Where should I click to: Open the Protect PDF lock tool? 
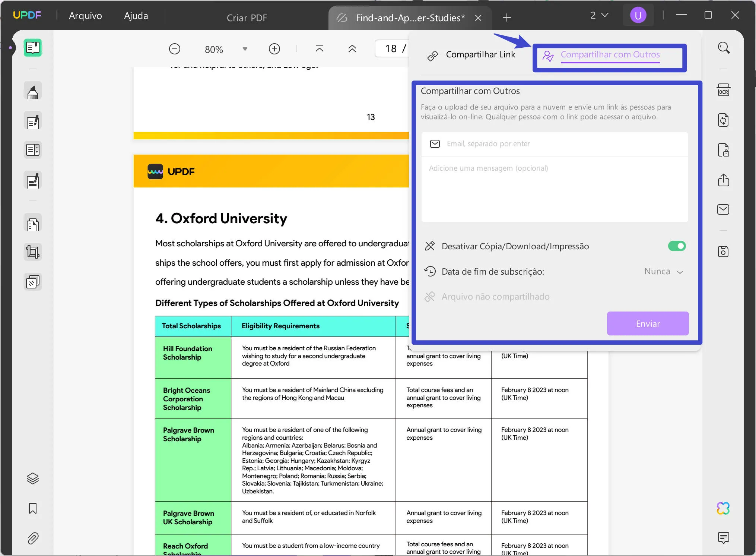point(724,150)
